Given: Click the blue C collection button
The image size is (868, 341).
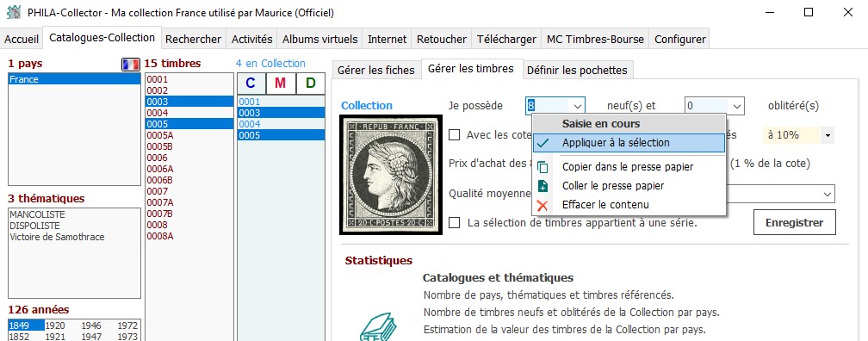Looking at the screenshot, I should tap(251, 84).
